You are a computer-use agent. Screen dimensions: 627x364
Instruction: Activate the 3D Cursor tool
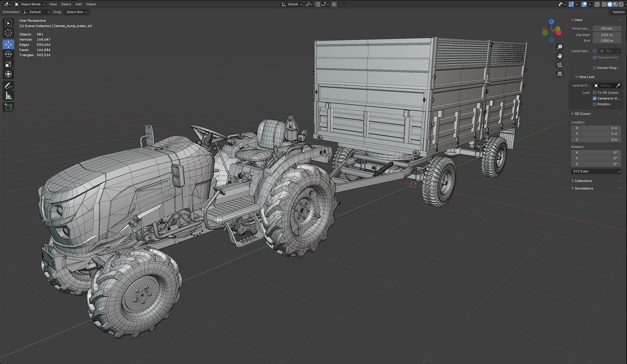[8, 33]
